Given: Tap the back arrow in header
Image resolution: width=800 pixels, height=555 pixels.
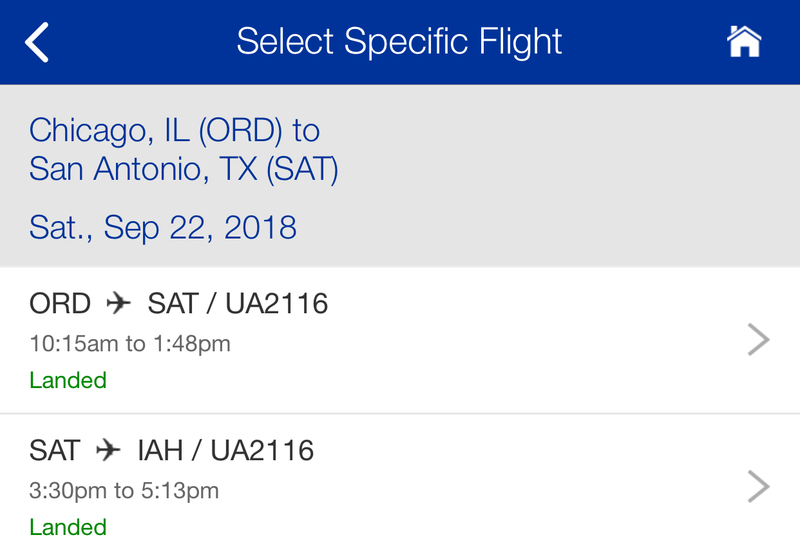Looking at the screenshot, I should [x=37, y=42].
